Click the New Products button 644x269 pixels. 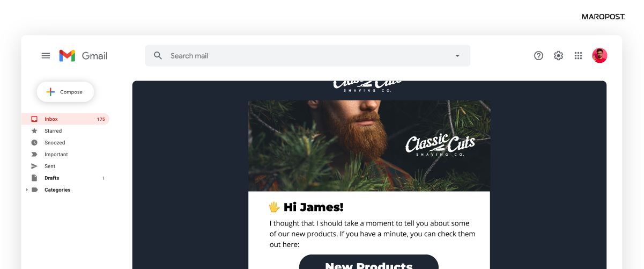(369, 263)
